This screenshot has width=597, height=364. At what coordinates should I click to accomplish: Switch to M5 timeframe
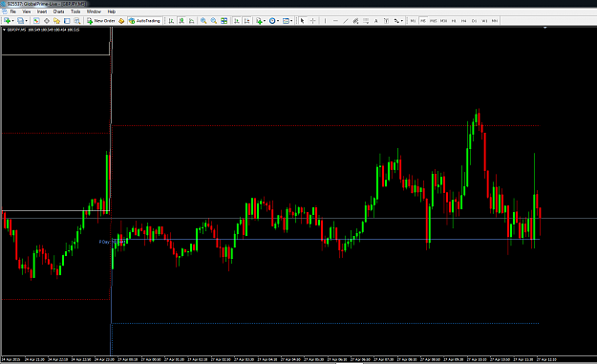[423, 21]
